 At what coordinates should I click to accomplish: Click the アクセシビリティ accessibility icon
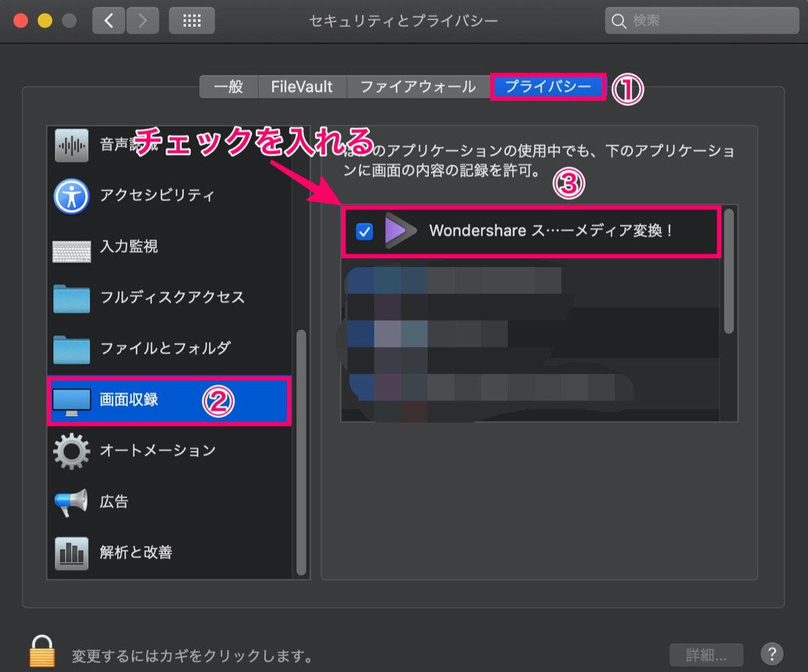click(71, 196)
